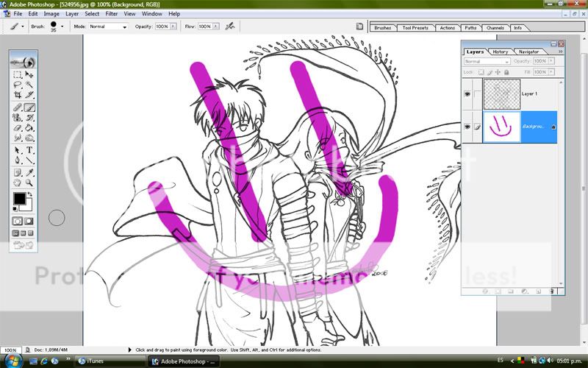Hide Layer 1 using its eye icon
Screen dimensions: 588x368
(x=468, y=94)
